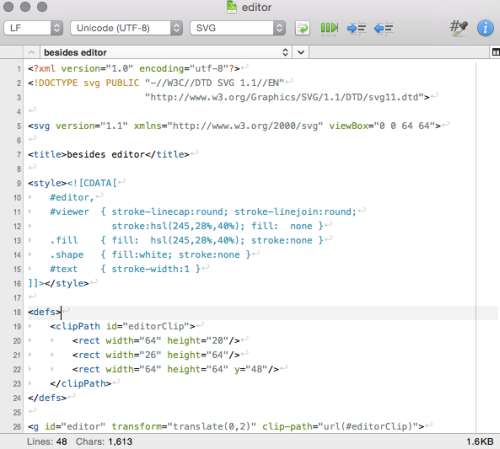This screenshot has height=449, width=500.
Task: Click the xml version declaration on line 1
Action: point(134,69)
